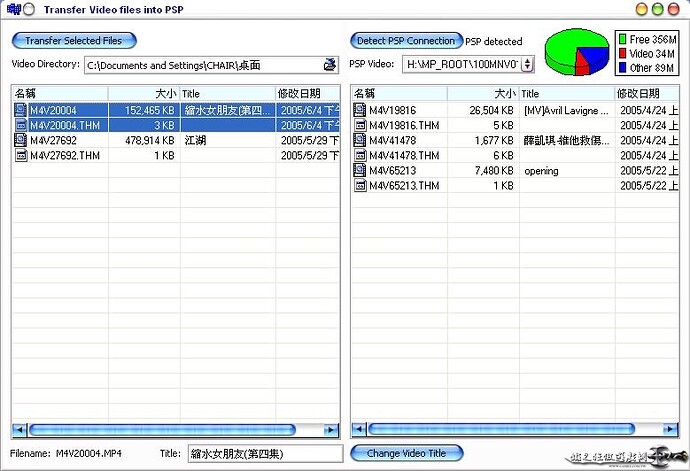Viewport: 690px width, 471px height.
Task: Sort local files by 大小 column header
Action: pos(144,93)
